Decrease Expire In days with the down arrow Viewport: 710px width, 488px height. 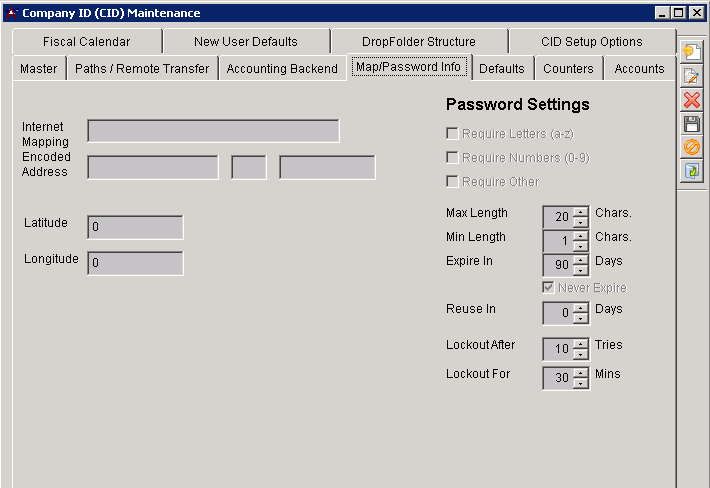point(581,270)
